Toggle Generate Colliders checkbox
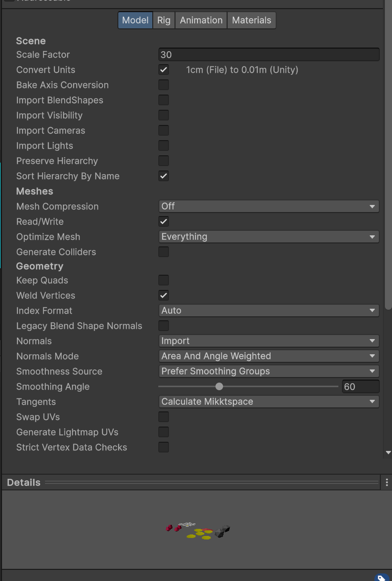Image resolution: width=392 pixels, height=581 pixels. click(163, 252)
